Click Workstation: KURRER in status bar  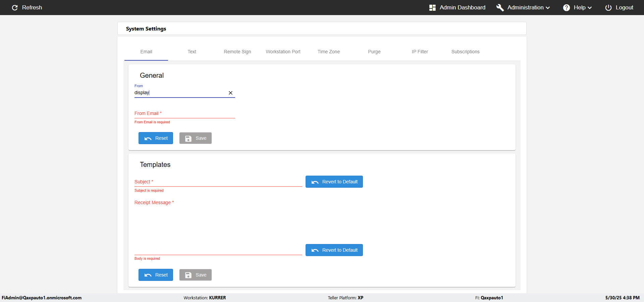[205, 298]
